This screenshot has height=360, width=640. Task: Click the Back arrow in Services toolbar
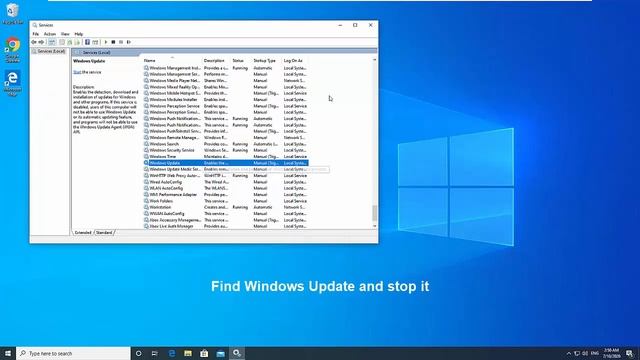34,42
